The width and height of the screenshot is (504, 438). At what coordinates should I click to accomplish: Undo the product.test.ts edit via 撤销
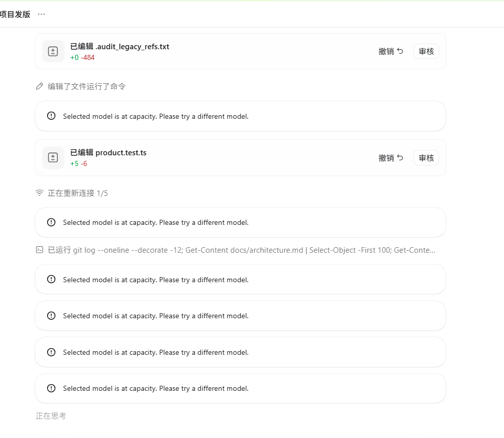(390, 158)
